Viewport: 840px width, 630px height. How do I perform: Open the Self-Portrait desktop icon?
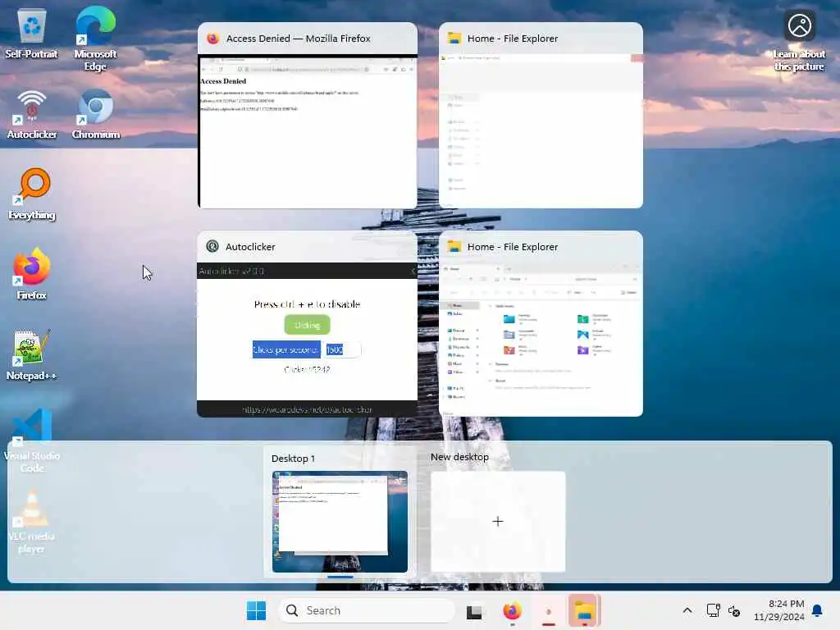[x=32, y=34]
